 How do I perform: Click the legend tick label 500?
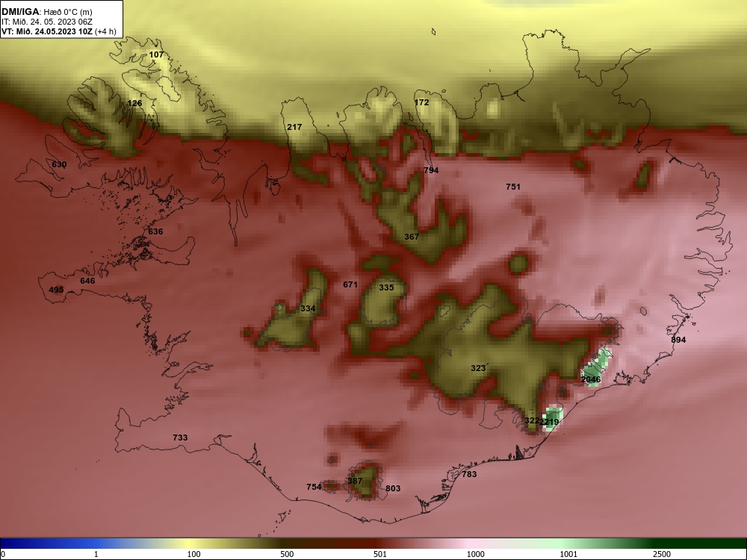288,554
